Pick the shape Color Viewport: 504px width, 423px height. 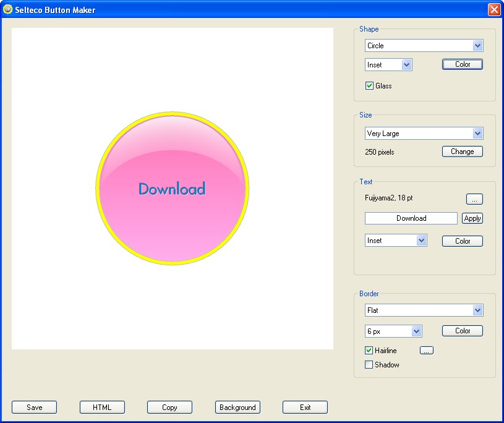462,64
